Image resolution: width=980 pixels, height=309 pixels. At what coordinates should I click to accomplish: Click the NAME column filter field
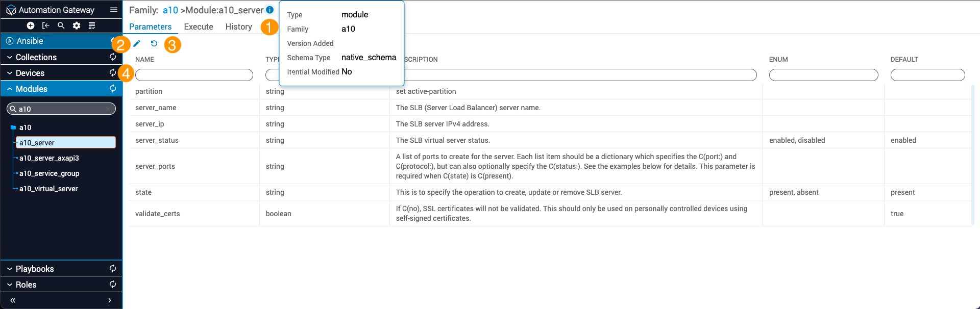(x=194, y=75)
